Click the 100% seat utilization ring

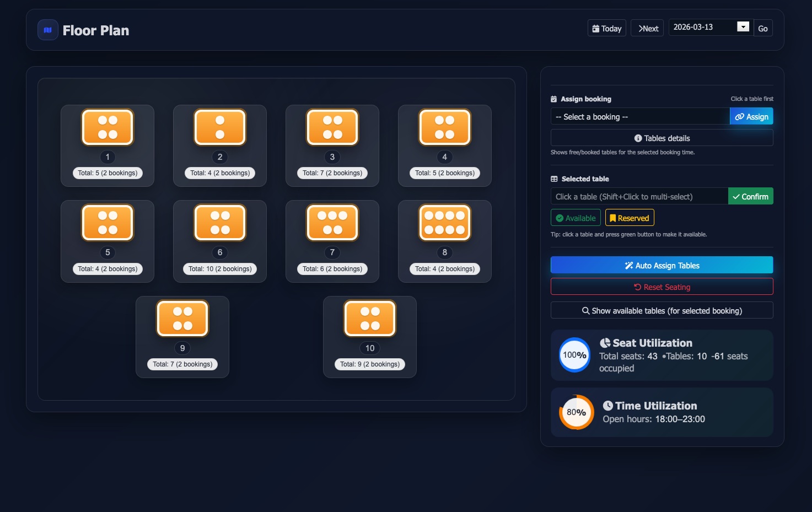(574, 355)
